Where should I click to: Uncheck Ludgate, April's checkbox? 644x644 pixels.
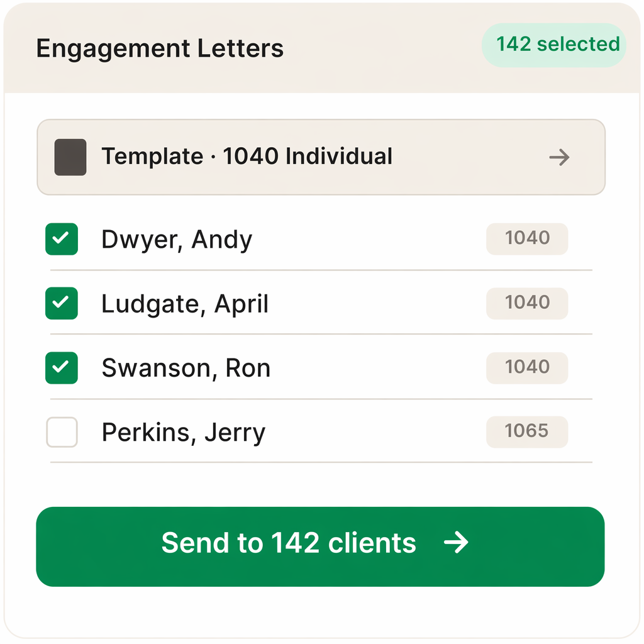[x=61, y=303]
